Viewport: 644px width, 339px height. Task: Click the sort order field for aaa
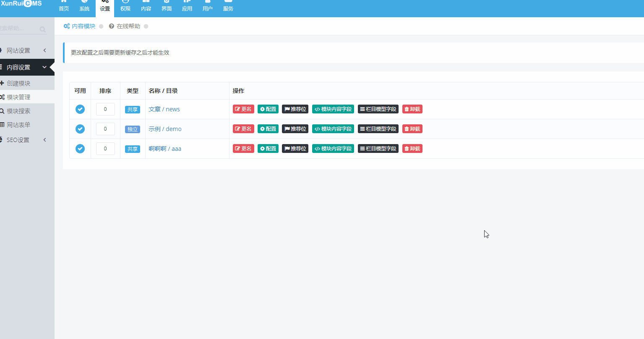105,149
